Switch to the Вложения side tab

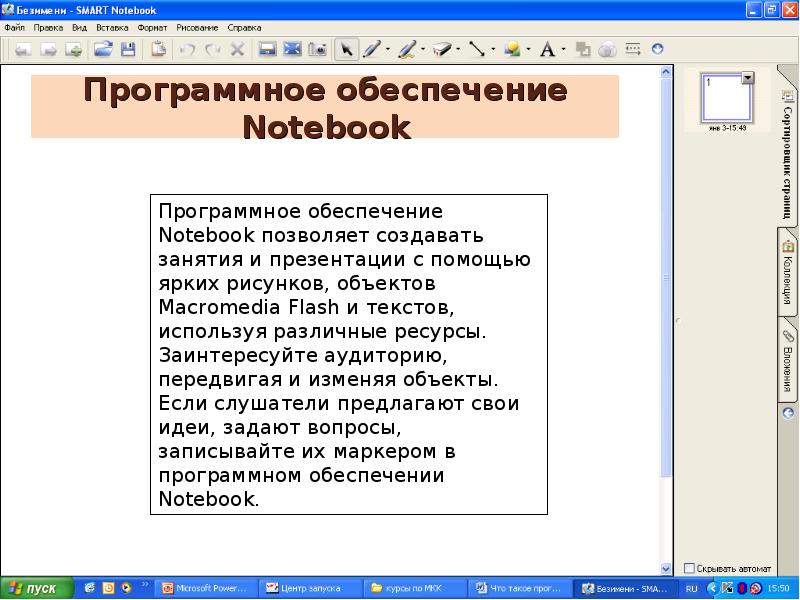[788, 360]
